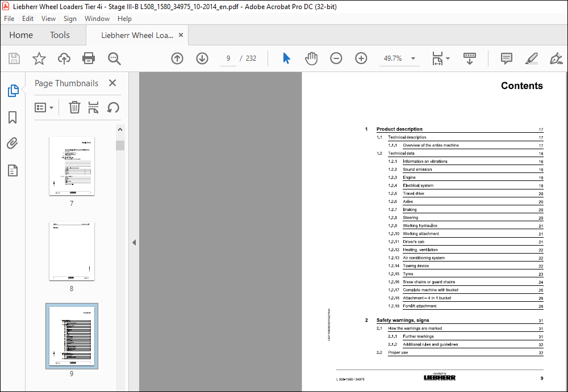
Task: Go to previous page arrow
Action: coord(177,58)
